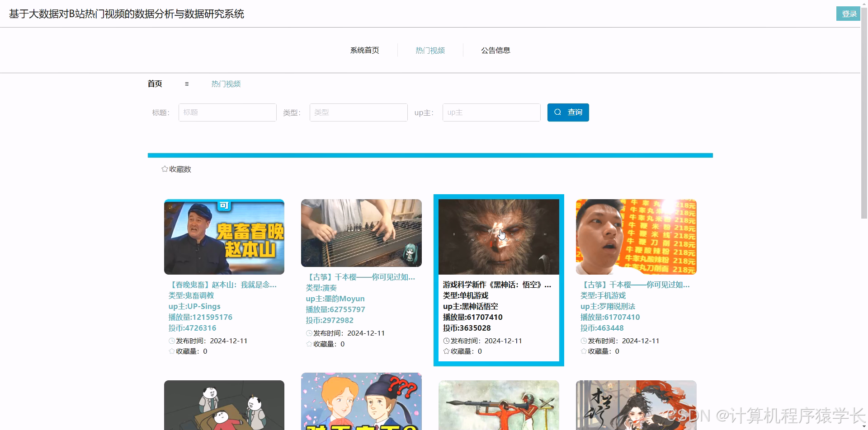
Task: Open the 公告信息 tab
Action: (x=495, y=50)
